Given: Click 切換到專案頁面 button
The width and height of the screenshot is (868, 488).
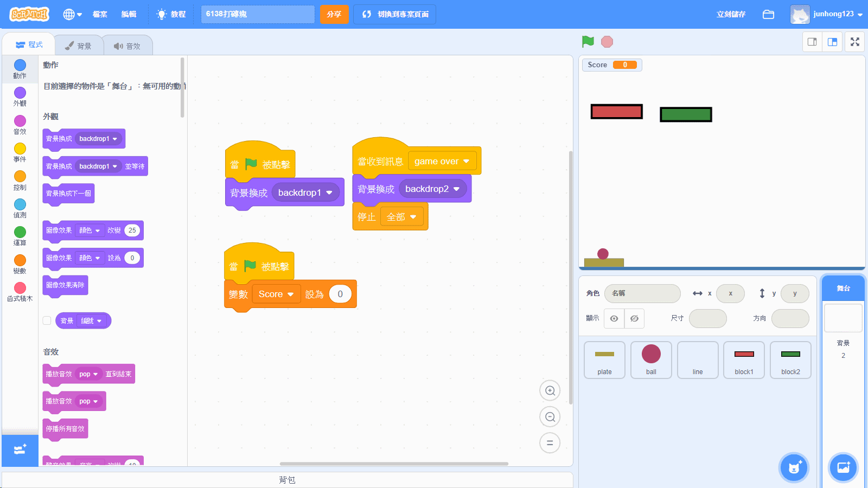Looking at the screenshot, I should pyautogui.click(x=394, y=14).
